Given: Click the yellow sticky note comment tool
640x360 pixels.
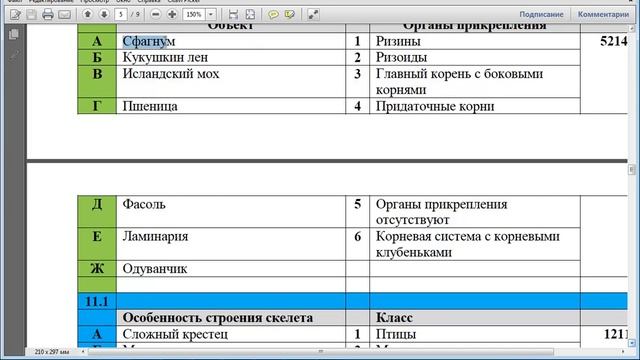Looking at the screenshot, I should click(273, 15).
